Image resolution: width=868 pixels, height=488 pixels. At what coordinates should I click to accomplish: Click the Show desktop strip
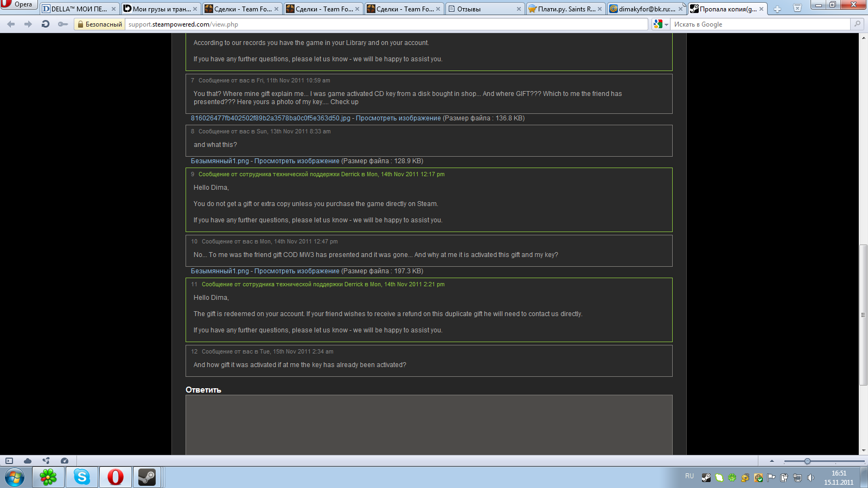point(864,478)
